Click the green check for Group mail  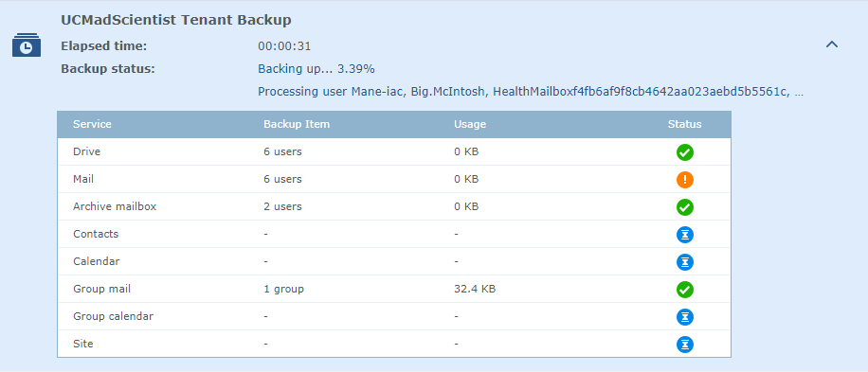click(685, 290)
